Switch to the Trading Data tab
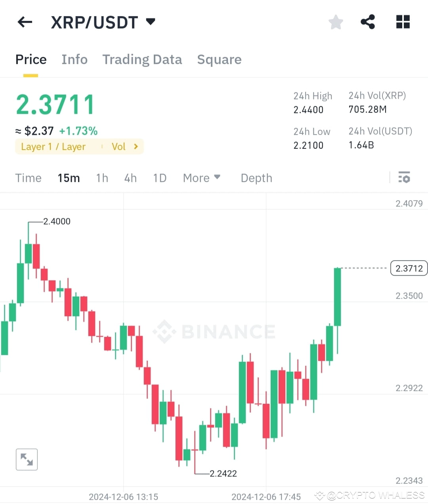 click(142, 59)
